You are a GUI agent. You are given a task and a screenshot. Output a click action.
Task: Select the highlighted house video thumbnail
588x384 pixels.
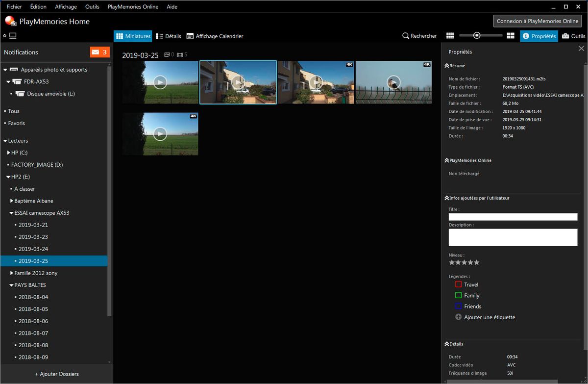pyautogui.click(x=238, y=82)
